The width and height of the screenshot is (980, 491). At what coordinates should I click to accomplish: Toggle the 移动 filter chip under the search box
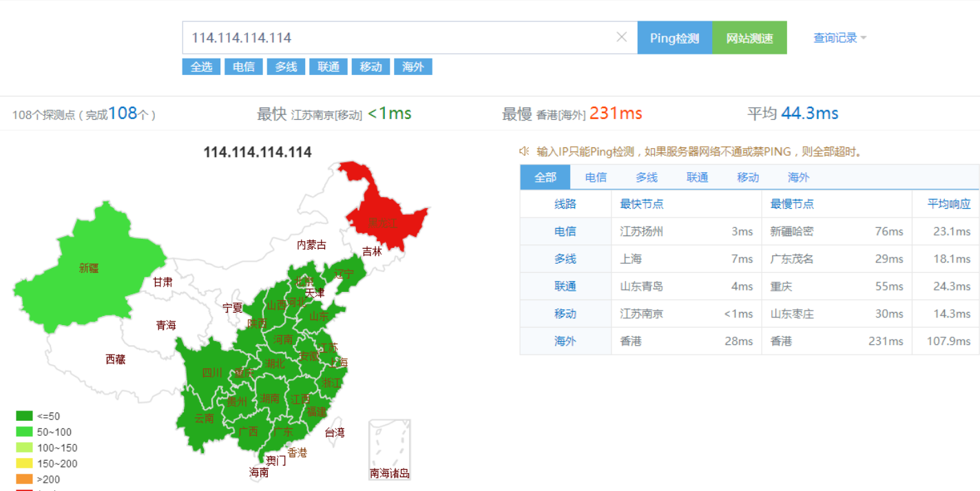coord(371,67)
